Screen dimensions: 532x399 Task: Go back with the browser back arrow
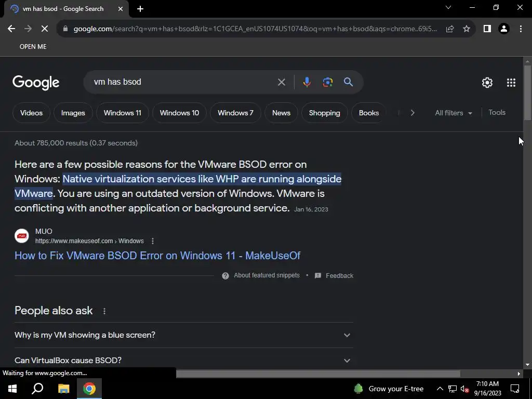pos(11,29)
